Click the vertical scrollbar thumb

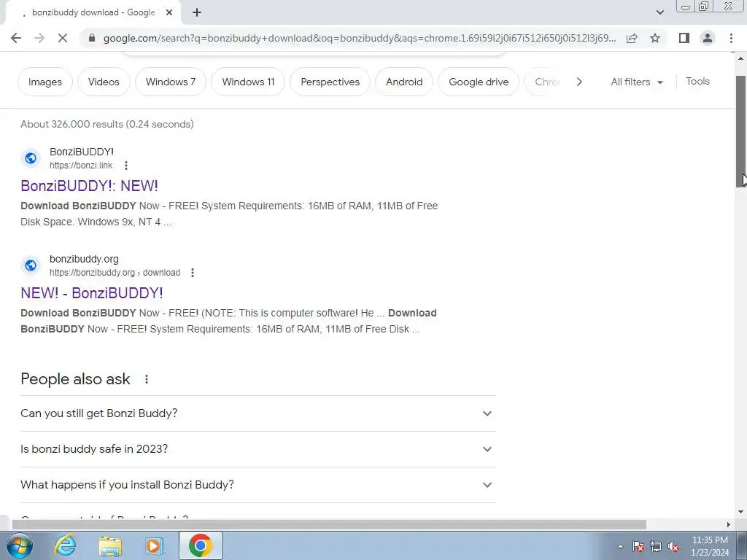point(741,131)
